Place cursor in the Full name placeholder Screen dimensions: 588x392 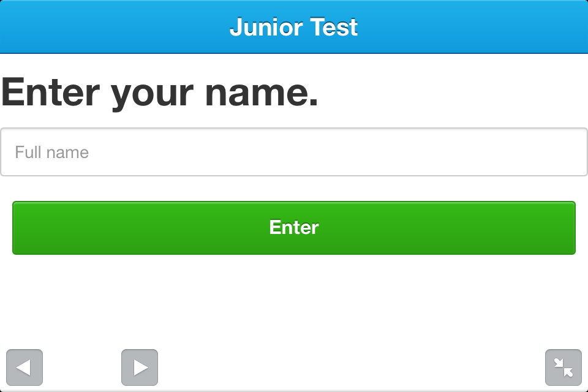click(53, 152)
